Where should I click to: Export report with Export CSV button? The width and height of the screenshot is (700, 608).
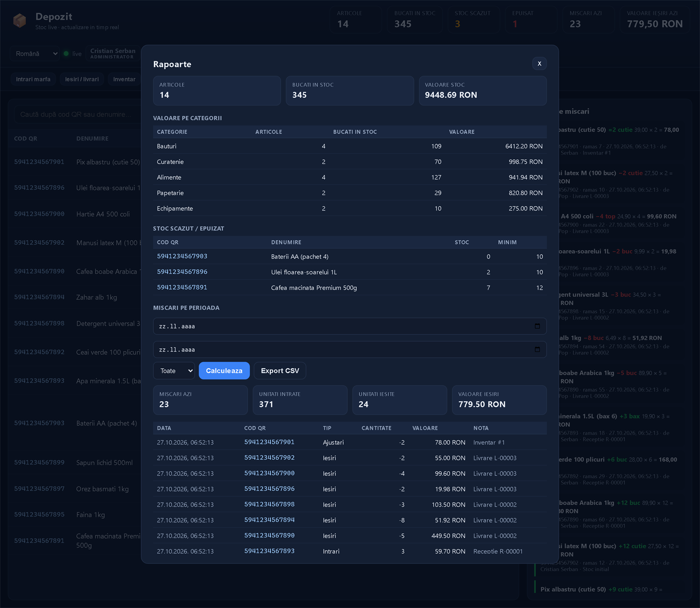[280, 371]
